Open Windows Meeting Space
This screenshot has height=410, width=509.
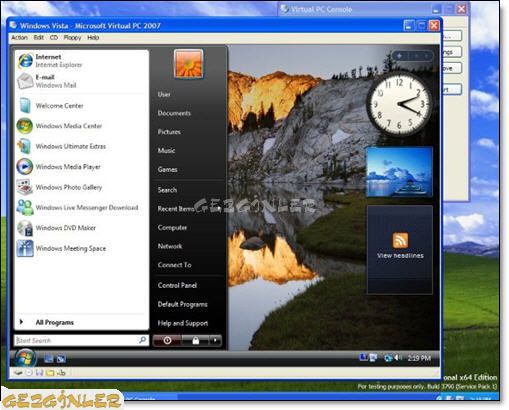tap(82, 248)
